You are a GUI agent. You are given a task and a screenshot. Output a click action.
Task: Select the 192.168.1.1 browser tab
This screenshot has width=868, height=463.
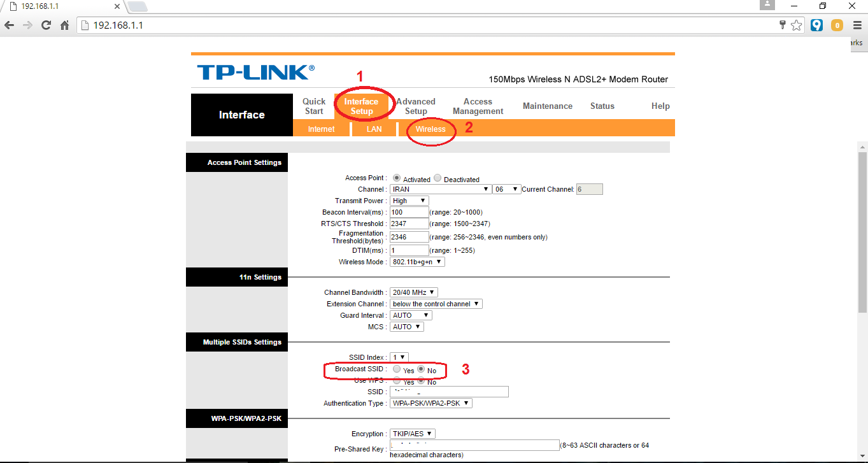64,6
